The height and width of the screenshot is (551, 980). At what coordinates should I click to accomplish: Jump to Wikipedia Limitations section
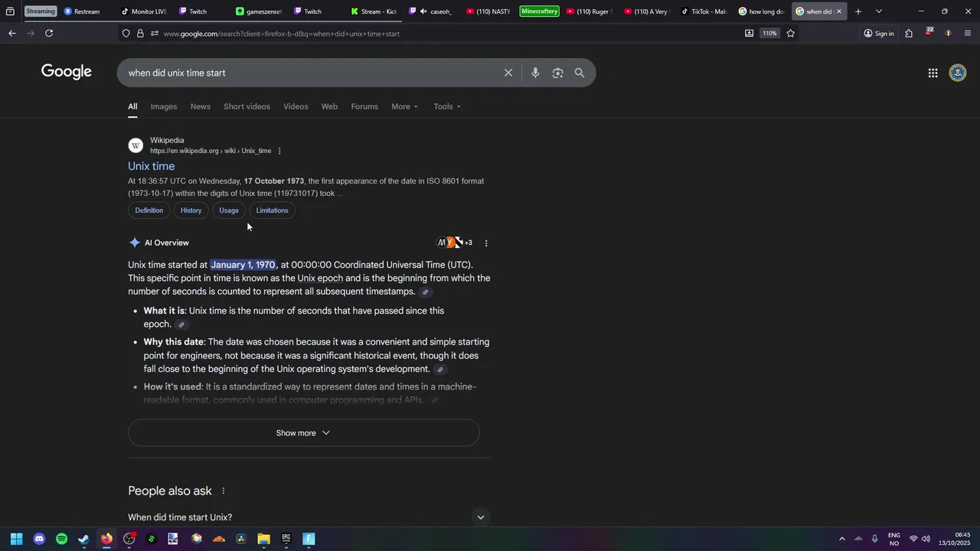tap(273, 210)
